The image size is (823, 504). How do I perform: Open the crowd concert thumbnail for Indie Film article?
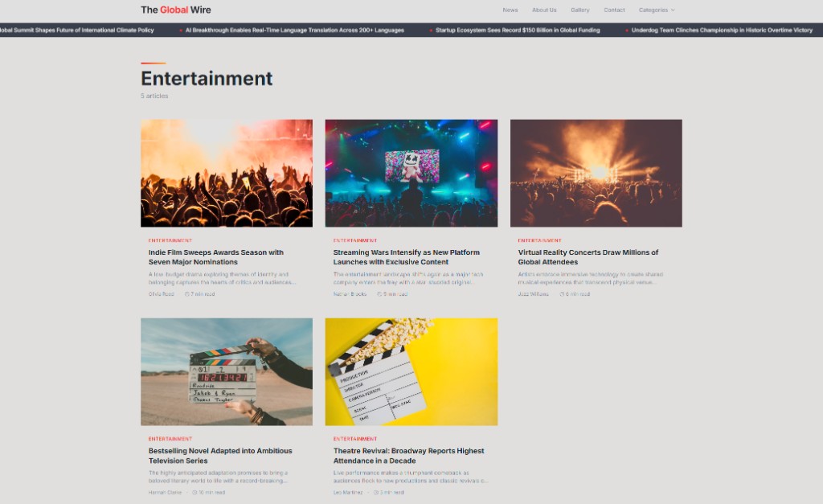[x=227, y=173]
